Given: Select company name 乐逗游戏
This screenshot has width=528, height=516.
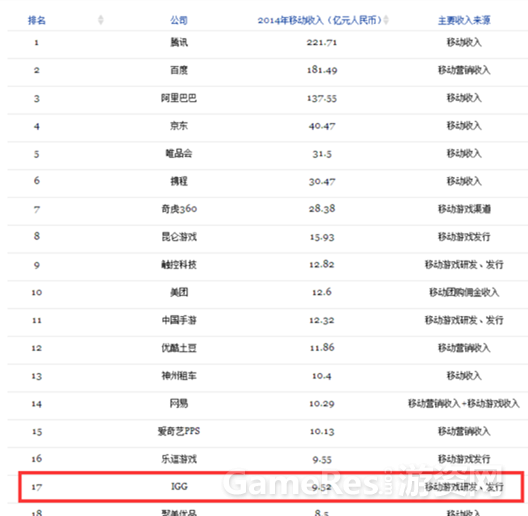Looking at the screenshot, I should click(179, 459).
